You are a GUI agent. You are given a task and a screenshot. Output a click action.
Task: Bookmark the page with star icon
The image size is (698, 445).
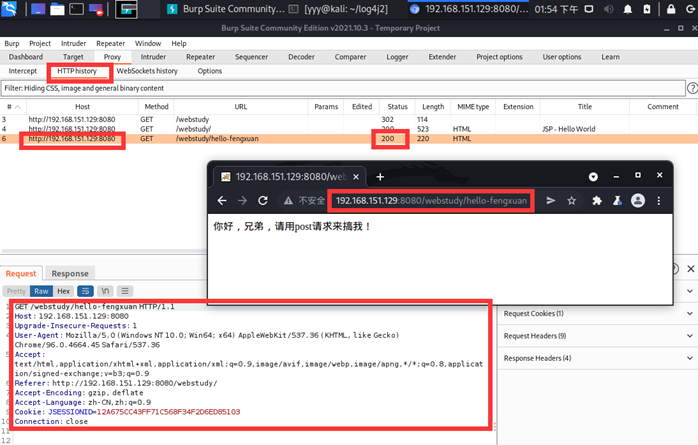(x=572, y=201)
